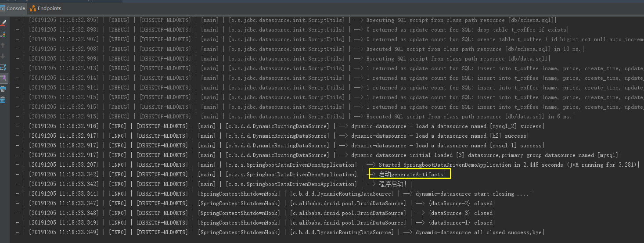Click '{dataSource-3} closed' log line
The height and width of the screenshot is (243, 644).
[255, 213]
